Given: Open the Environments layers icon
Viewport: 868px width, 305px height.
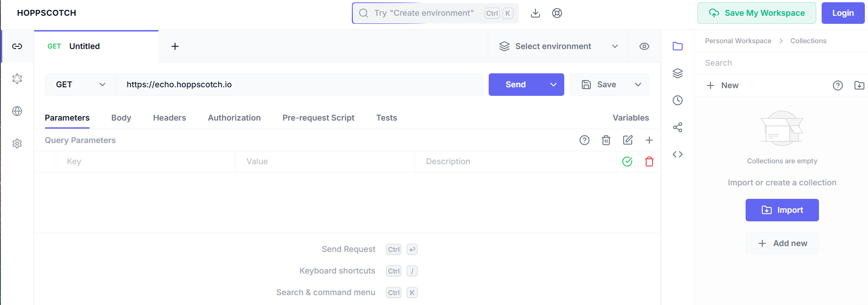Looking at the screenshot, I should [678, 73].
